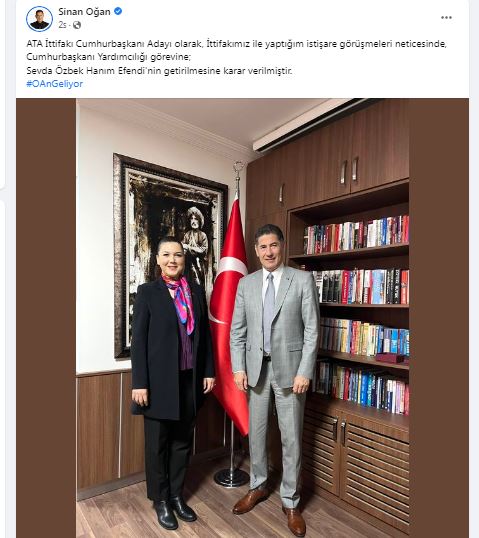
Task: Click the 'ATA İttifakı Cumhurbaşkanı Adayı' text line
Action: pos(236,44)
